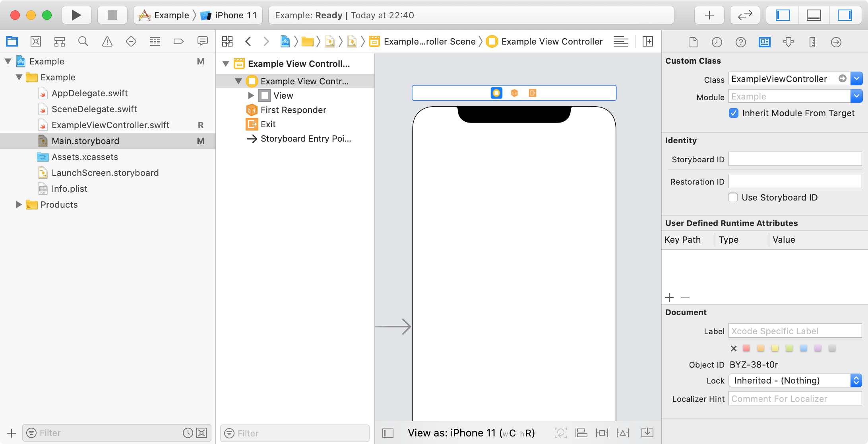Show only source-controlled files filter
868x444 pixels.
(x=202, y=433)
